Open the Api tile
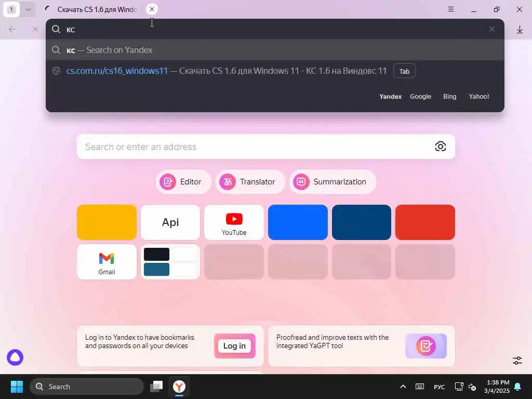Image resolution: width=532 pixels, height=399 pixels. pyautogui.click(x=170, y=222)
